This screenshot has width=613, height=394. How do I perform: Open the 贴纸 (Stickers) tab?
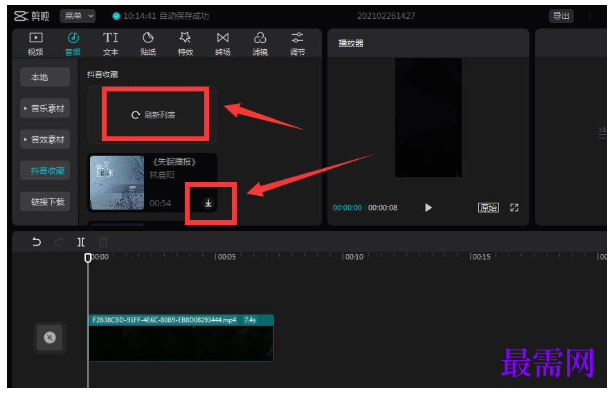148,44
